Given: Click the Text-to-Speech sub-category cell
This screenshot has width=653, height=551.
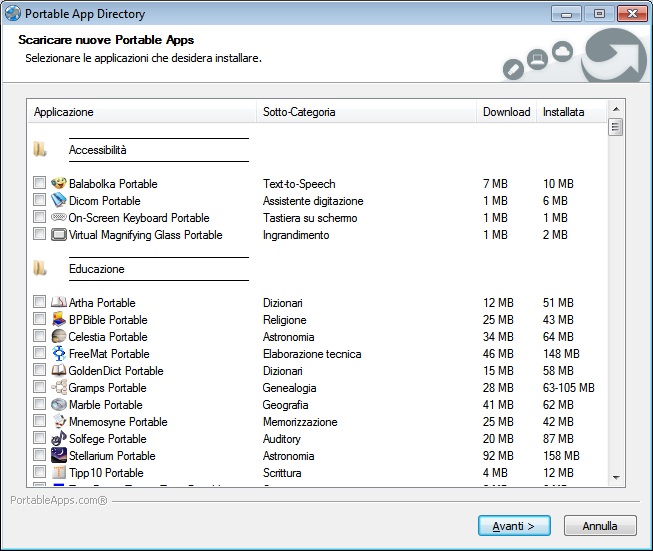Looking at the screenshot, I should pyautogui.click(x=299, y=184).
